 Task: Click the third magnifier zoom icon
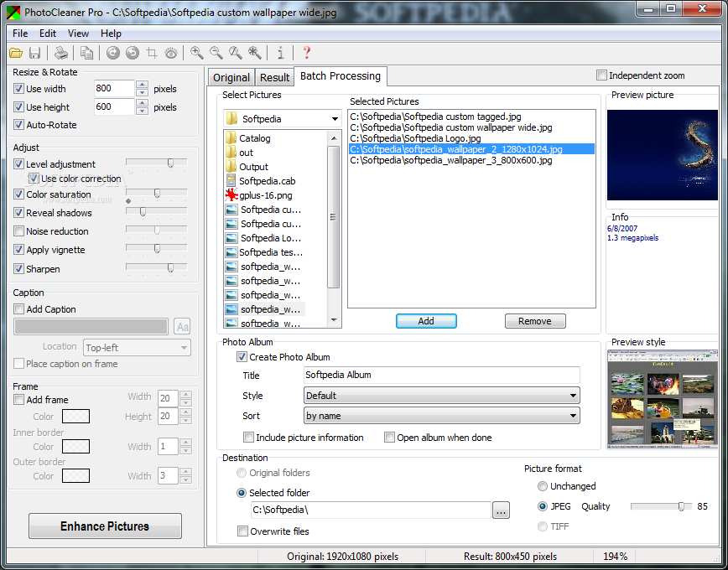pos(236,53)
